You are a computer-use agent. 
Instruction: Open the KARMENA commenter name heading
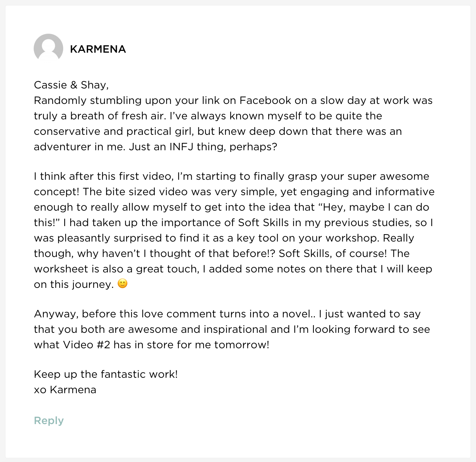(98, 49)
